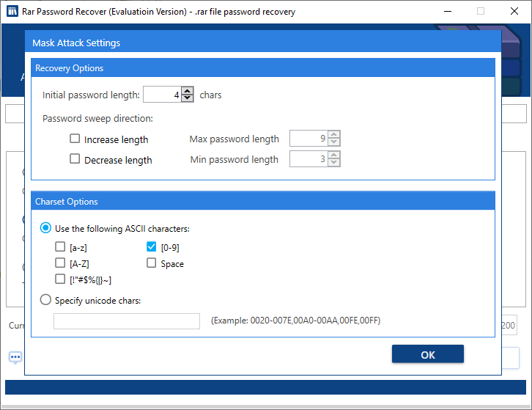The height and width of the screenshot is (410, 532).
Task: Click the Max password length value field
Action: 309,138
